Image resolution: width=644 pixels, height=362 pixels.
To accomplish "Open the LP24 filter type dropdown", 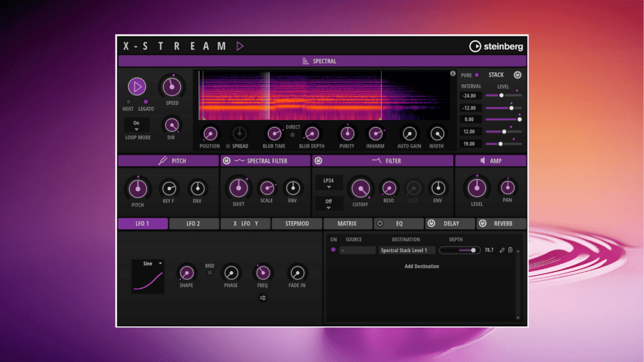I will click(329, 182).
